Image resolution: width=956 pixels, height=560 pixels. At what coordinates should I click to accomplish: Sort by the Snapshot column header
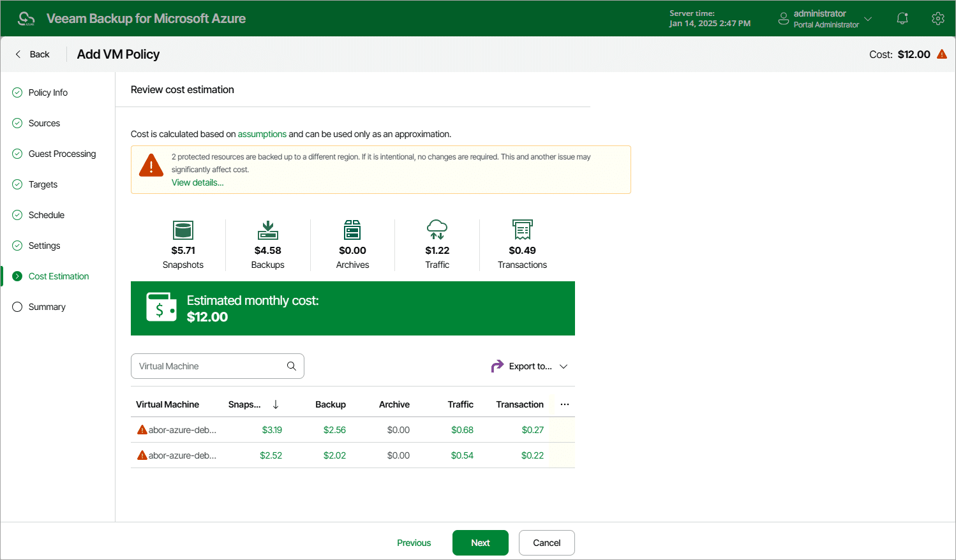click(x=244, y=404)
